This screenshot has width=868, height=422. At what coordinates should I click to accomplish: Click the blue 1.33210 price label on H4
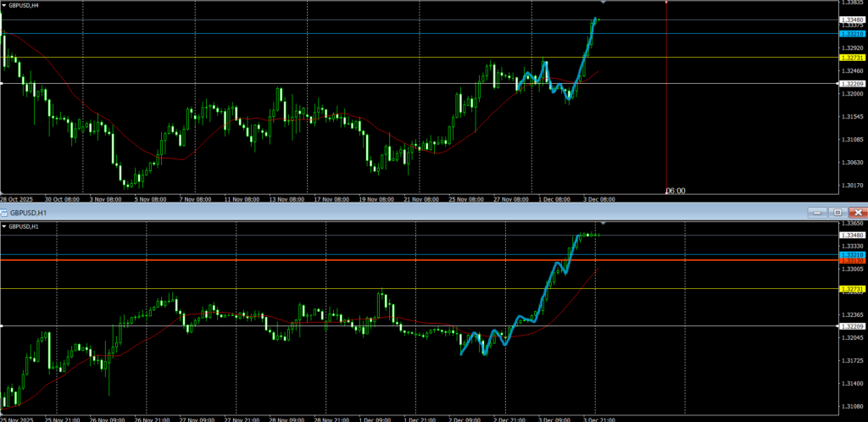[851, 33]
